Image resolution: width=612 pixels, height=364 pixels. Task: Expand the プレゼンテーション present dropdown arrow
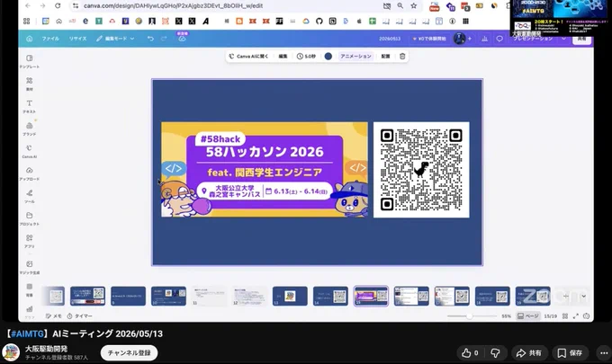tap(563, 39)
